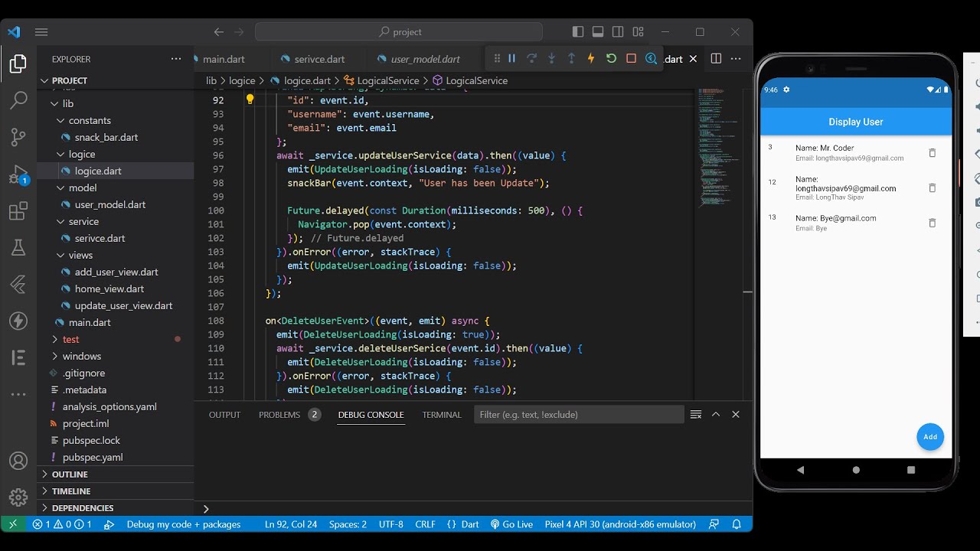Maximize the panel size chevron
The height and width of the screenshot is (551, 980).
(x=716, y=414)
